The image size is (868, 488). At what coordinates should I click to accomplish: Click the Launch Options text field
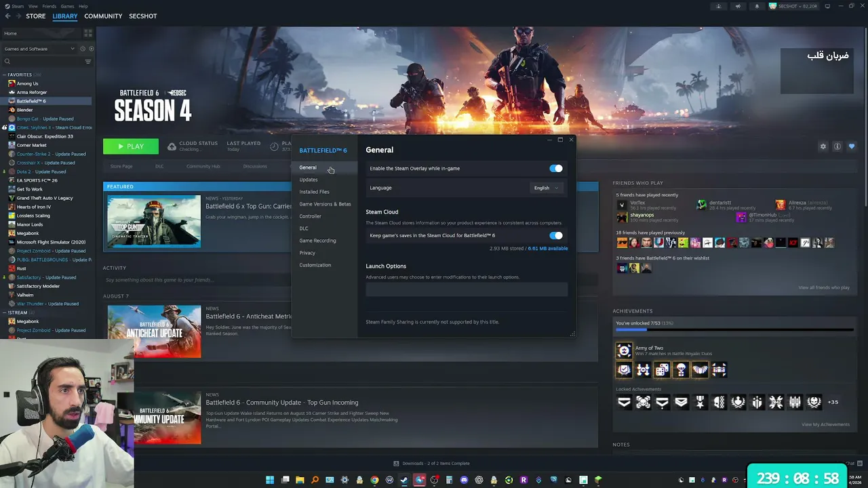[467, 289]
